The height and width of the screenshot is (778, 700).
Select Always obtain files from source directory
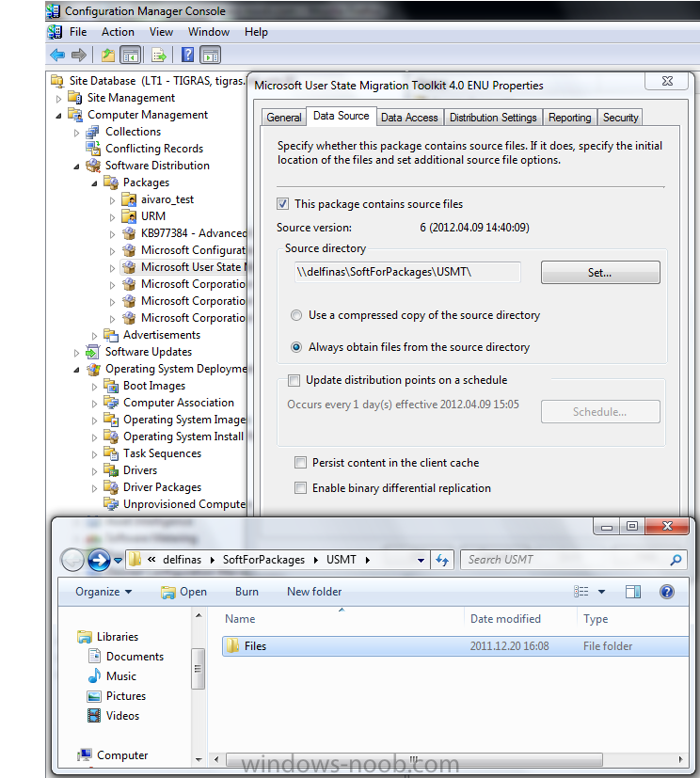[296, 347]
